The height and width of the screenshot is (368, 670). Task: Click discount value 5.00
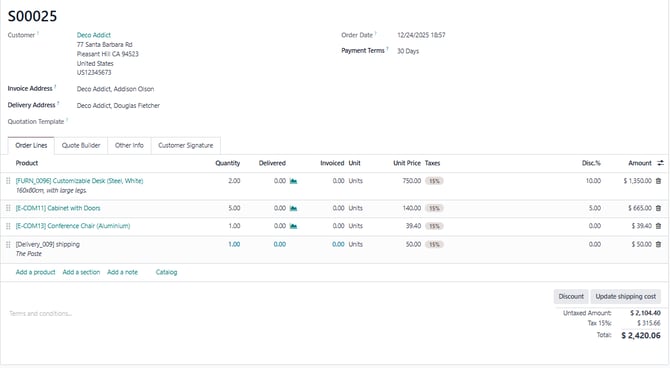pos(595,208)
